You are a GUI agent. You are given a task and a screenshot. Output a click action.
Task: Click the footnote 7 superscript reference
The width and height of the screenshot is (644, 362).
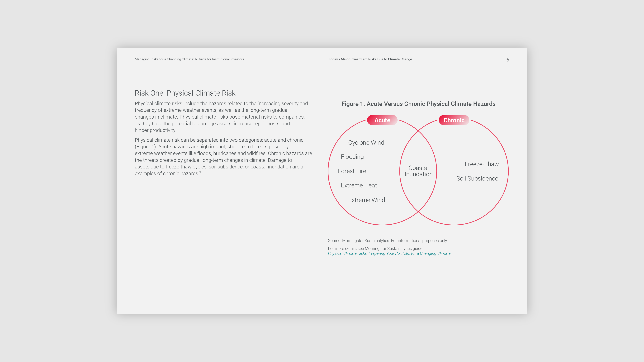200,172
